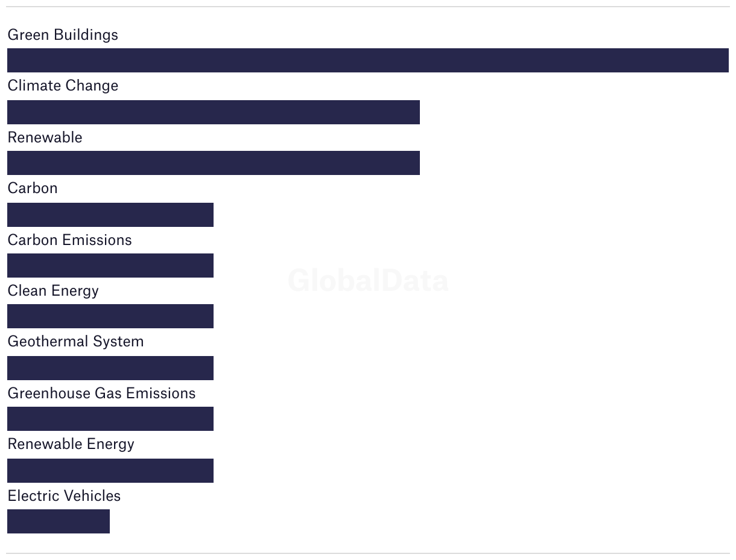The height and width of the screenshot is (560, 736).
Task: Select the Clean Energy bar
Action: (110, 316)
